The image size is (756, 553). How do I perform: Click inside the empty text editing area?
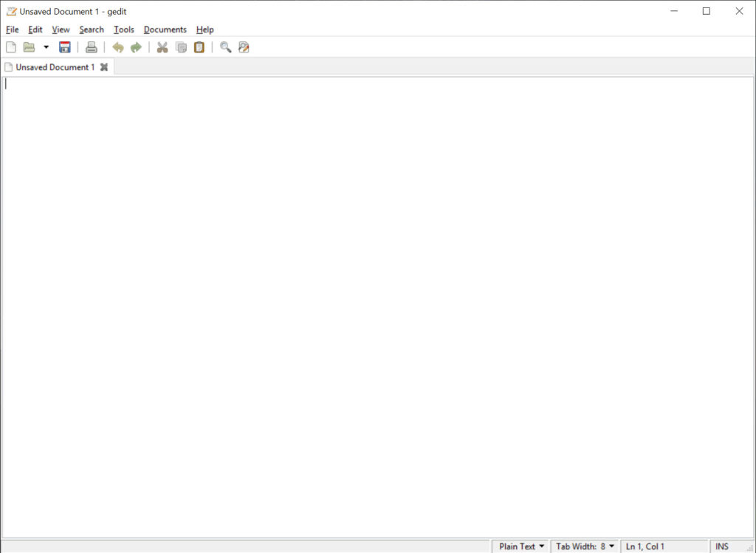(377, 306)
